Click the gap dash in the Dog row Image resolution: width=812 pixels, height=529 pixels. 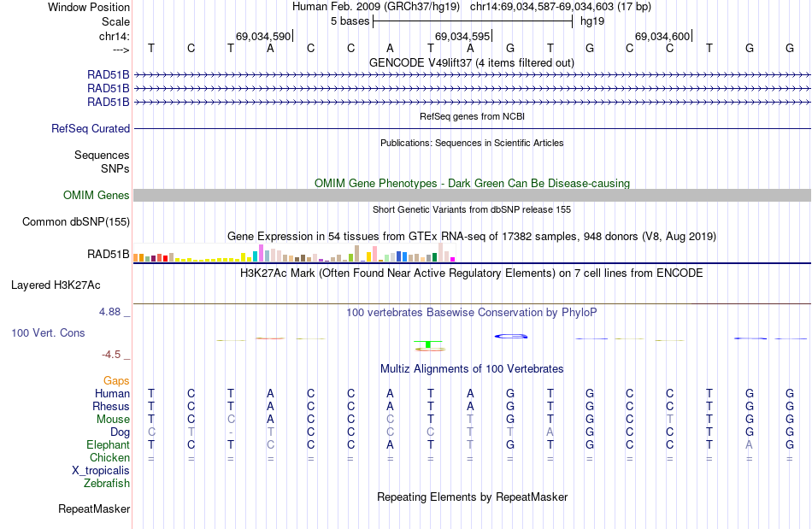pos(231,432)
